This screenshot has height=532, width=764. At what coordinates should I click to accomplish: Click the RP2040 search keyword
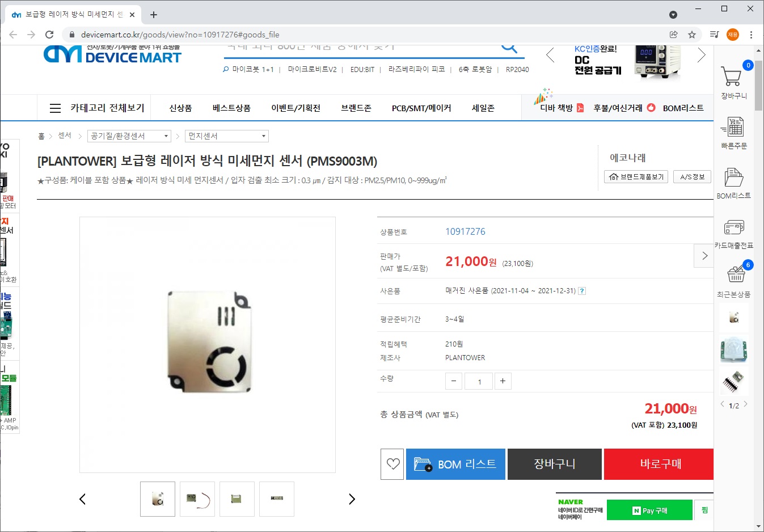point(517,69)
